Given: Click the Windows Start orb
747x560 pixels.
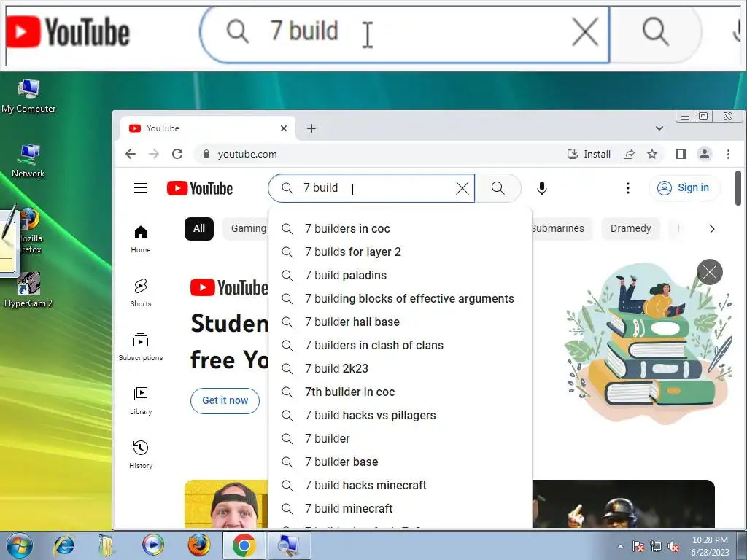Looking at the screenshot, I should click(20, 545).
